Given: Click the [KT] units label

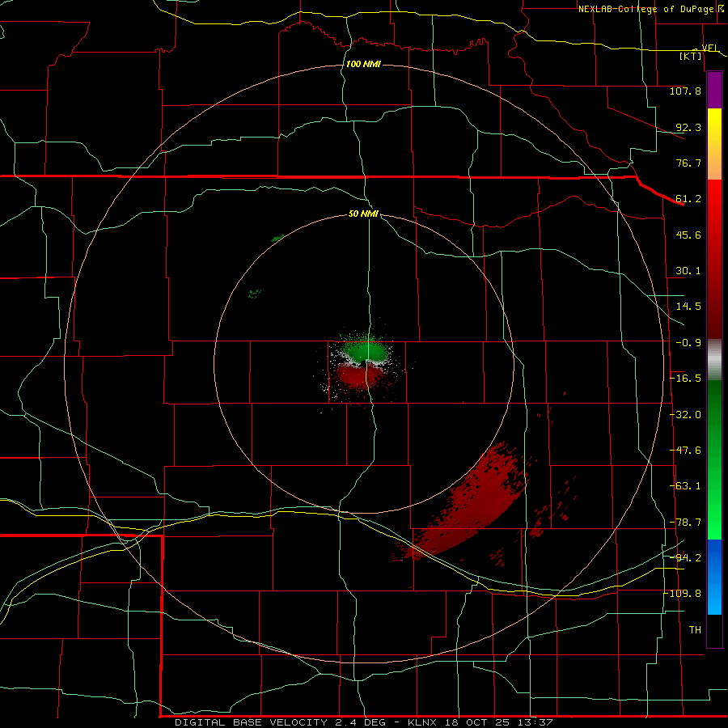Looking at the screenshot, I should click(691, 56).
